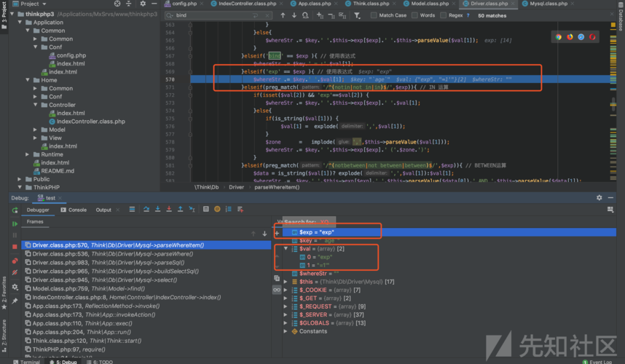The width and height of the screenshot is (625, 364).
Task: Switch to config.php tab
Action: [x=184, y=4]
